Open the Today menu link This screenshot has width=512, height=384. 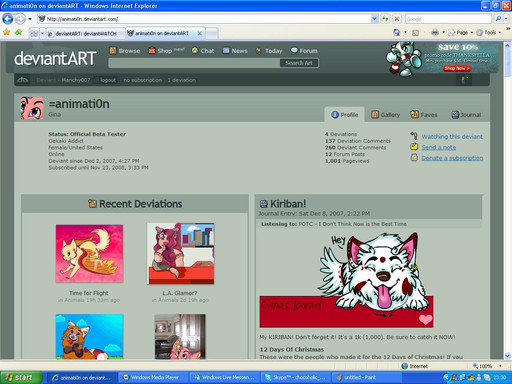[269, 51]
